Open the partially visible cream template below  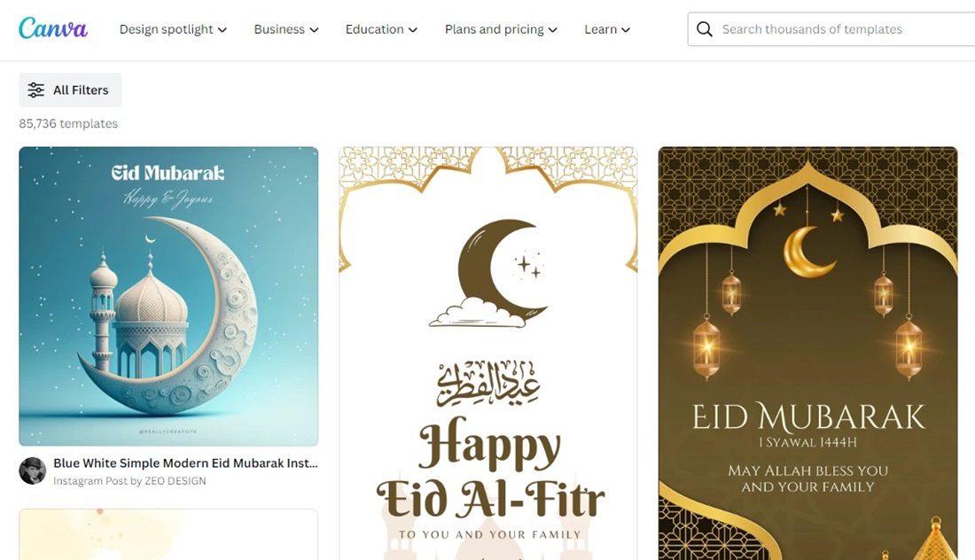(x=168, y=534)
